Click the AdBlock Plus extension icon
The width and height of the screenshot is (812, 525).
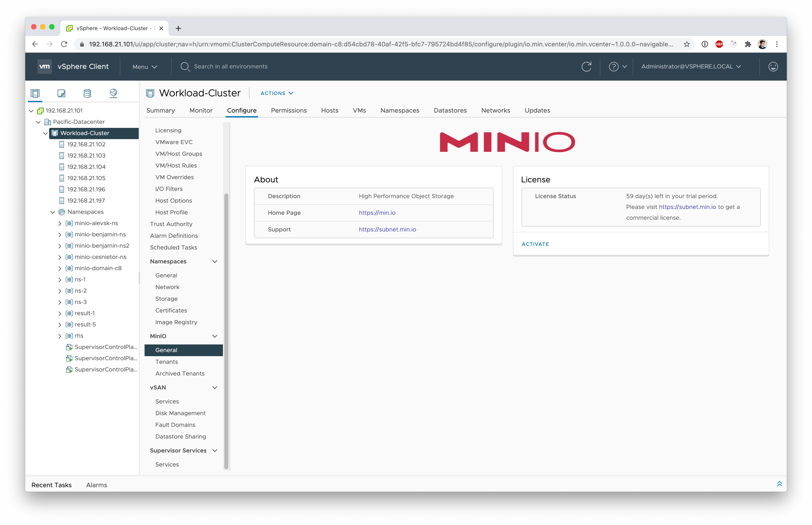pyautogui.click(x=719, y=44)
